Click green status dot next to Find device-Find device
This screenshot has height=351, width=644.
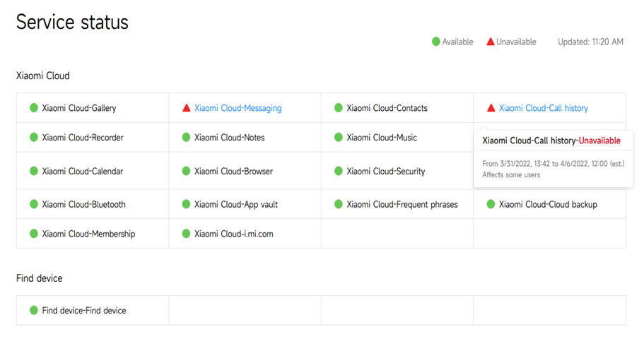point(34,310)
